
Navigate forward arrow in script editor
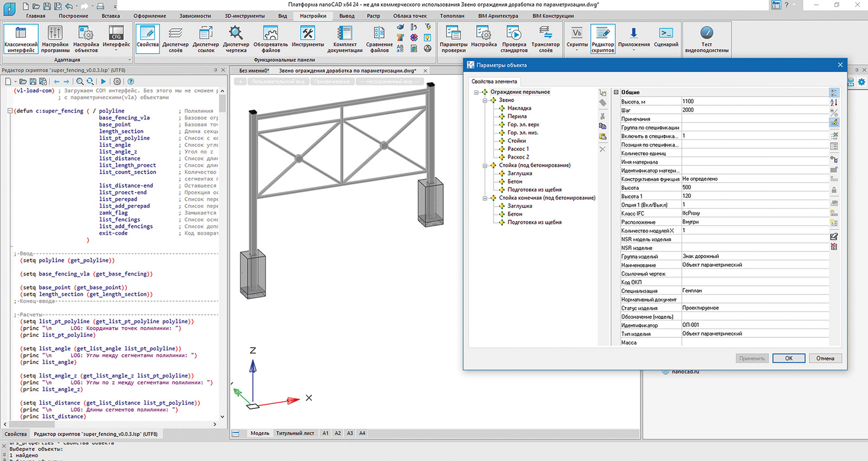point(66,81)
